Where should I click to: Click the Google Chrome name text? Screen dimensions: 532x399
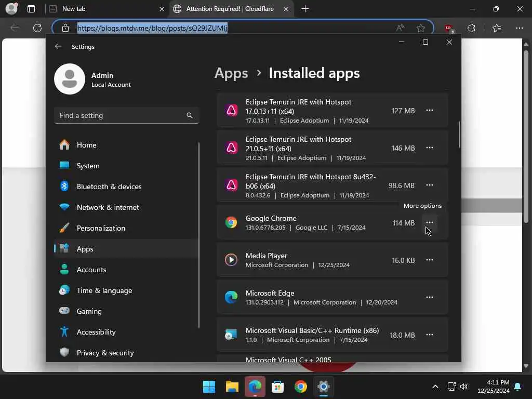point(271,219)
